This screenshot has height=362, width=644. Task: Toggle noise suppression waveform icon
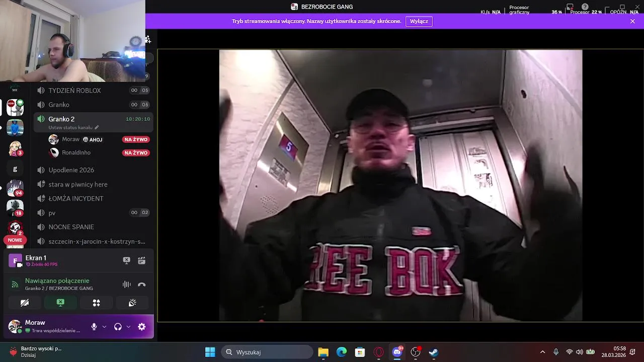[x=127, y=285]
